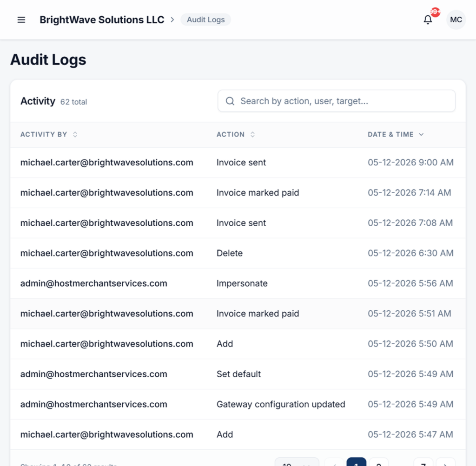Select admin email in Gateway configuration updated row

[x=94, y=404]
